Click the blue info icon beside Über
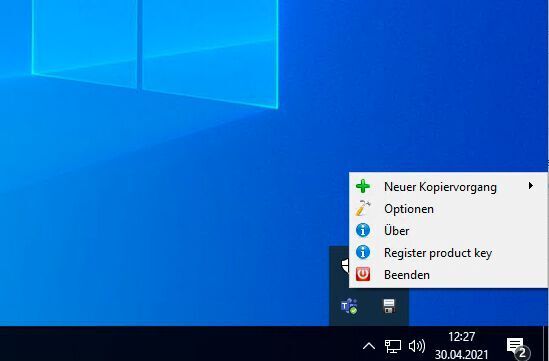This screenshot has height=361, width=549. coord(363,231)
